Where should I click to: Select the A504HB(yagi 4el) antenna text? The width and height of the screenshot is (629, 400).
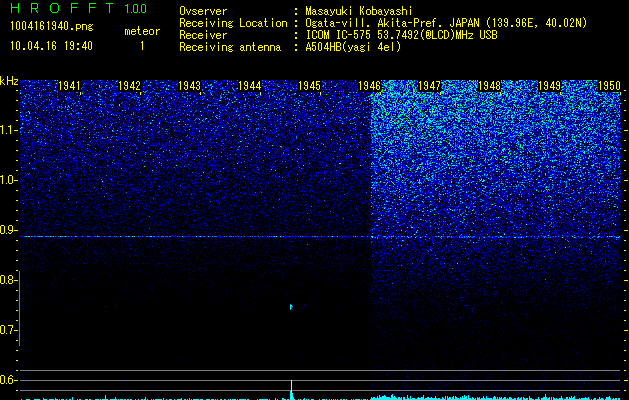point(353,47)
